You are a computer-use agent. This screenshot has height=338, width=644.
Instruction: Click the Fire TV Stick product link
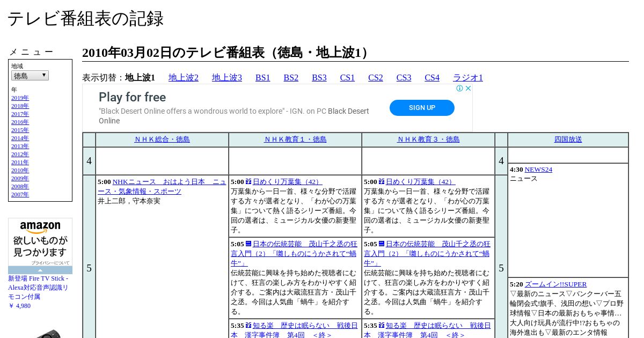pos(38,288)
